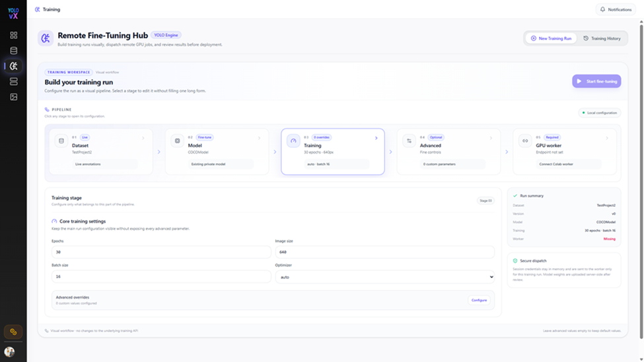
Task: Open the Model pipeline card
Action: click(x=217, y=152)
